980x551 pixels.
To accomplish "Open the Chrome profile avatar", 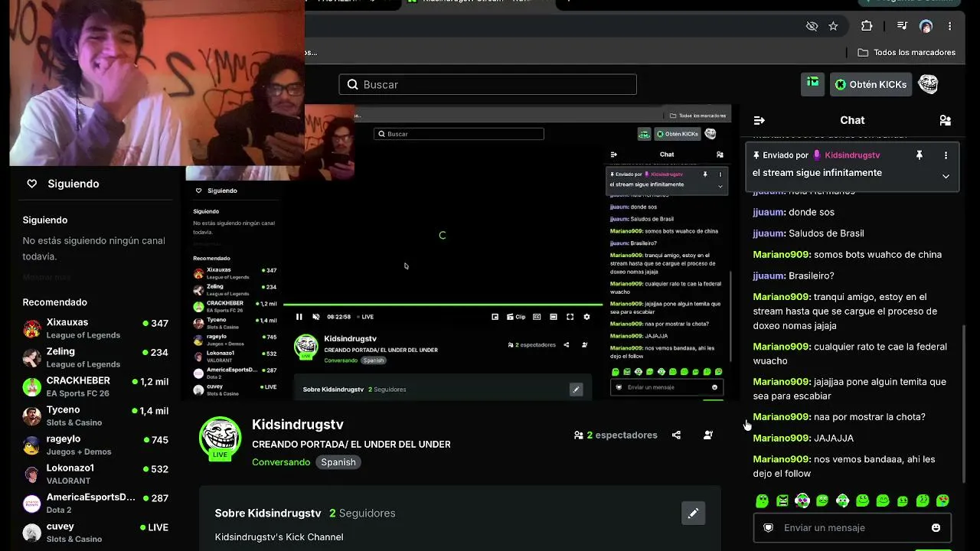I will pos(926,26).
